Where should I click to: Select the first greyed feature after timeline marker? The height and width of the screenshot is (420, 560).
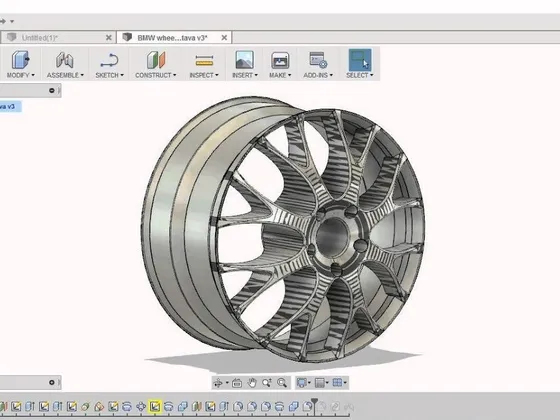point(321,406)
